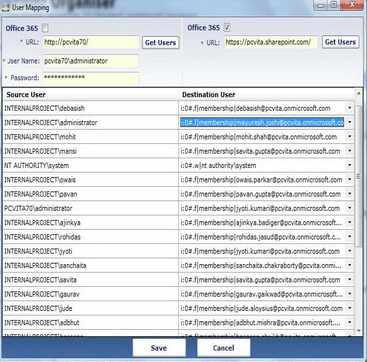Focus the source URL field
This screenshot has width=367, height=362.
91,42
